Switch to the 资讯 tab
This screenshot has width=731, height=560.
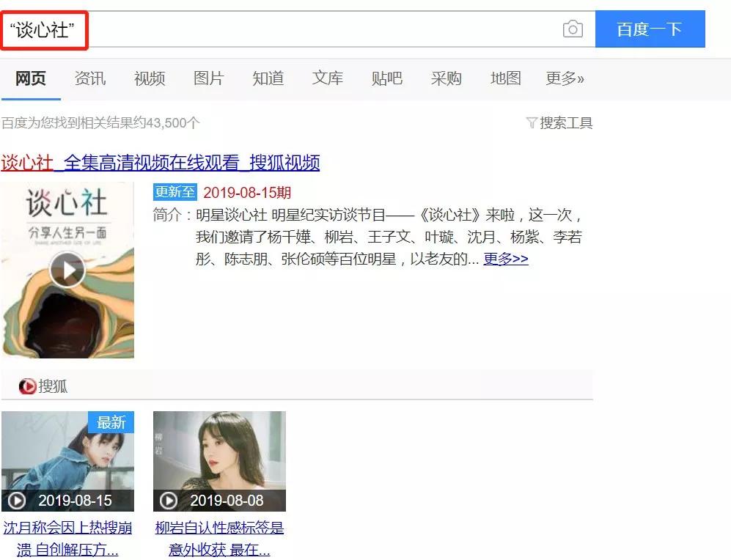[x=90, y=78]
